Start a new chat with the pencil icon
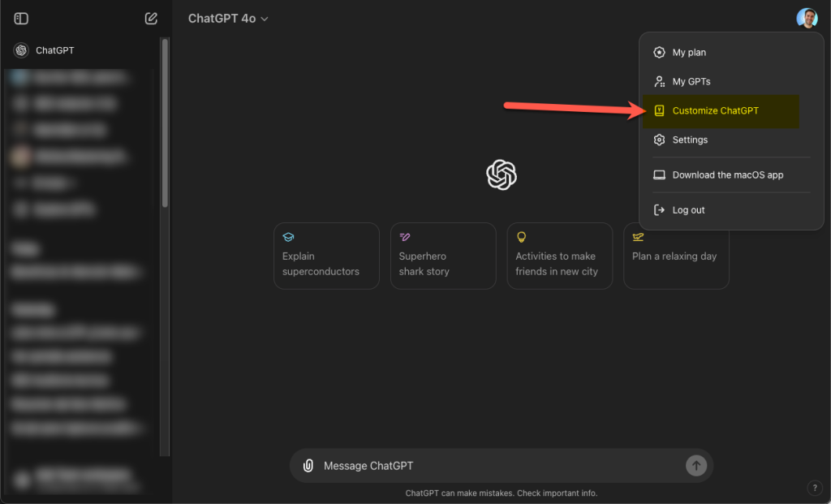 (x=151, y=19)
